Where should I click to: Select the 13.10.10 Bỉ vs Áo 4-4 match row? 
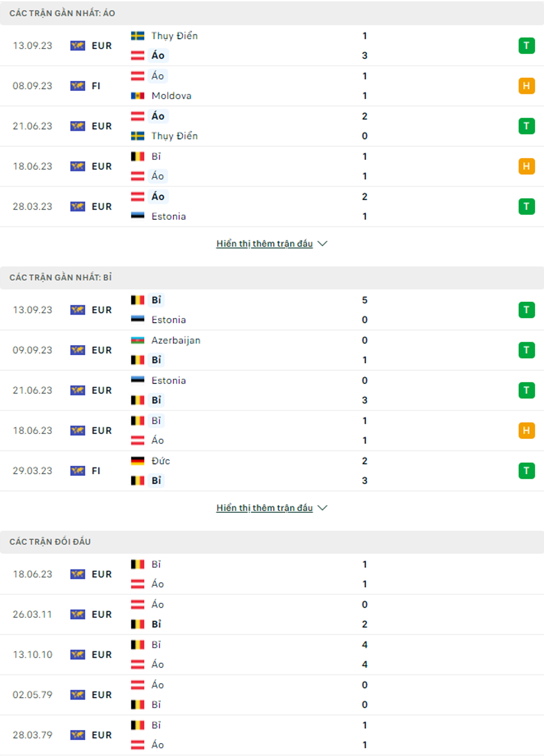coord(272,655)
